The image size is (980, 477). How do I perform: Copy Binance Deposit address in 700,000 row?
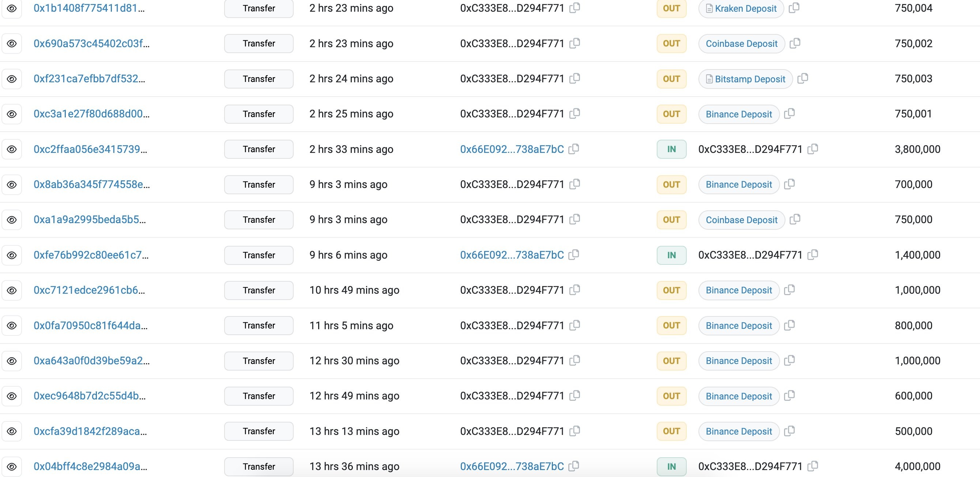click(789, 184)
